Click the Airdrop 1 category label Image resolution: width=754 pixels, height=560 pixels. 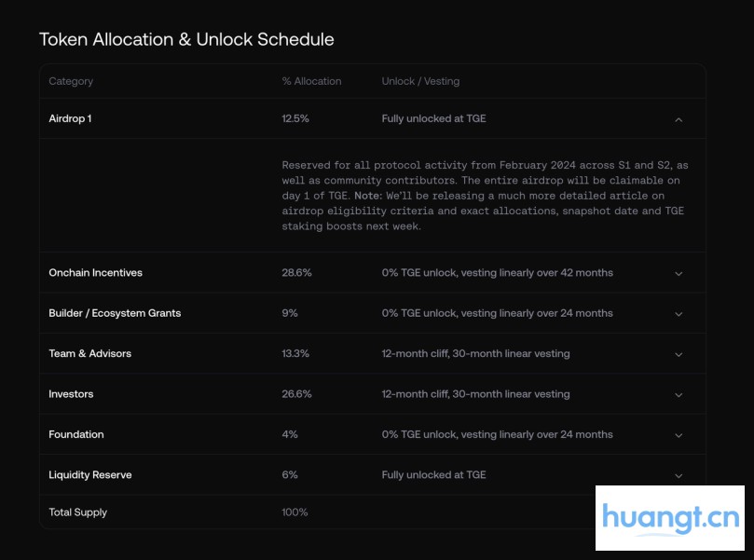pos(70,119)
